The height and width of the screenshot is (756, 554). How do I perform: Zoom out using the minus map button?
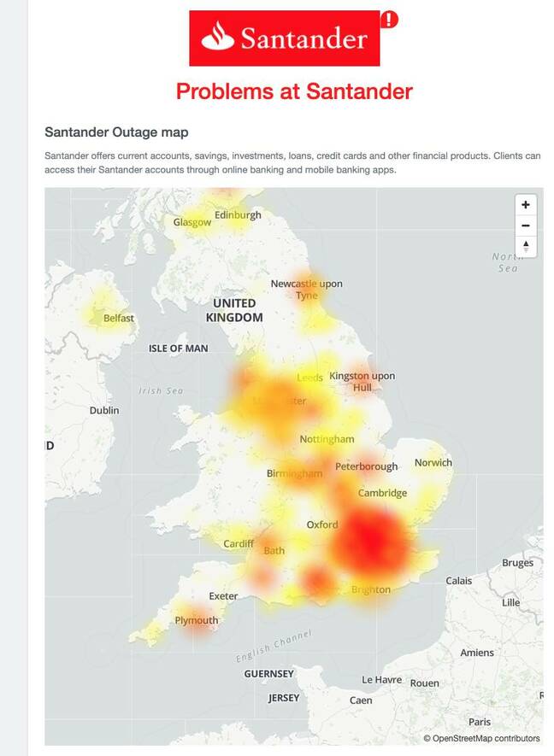pyautogui.click(x=526, y=226)
